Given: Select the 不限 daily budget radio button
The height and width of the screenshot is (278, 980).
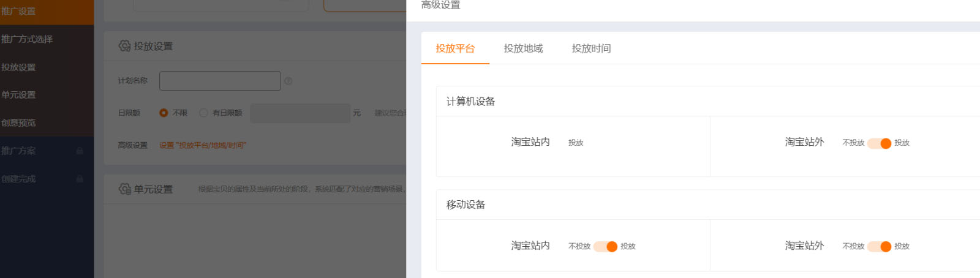Looking at the screenshot, I should (164, 113).
